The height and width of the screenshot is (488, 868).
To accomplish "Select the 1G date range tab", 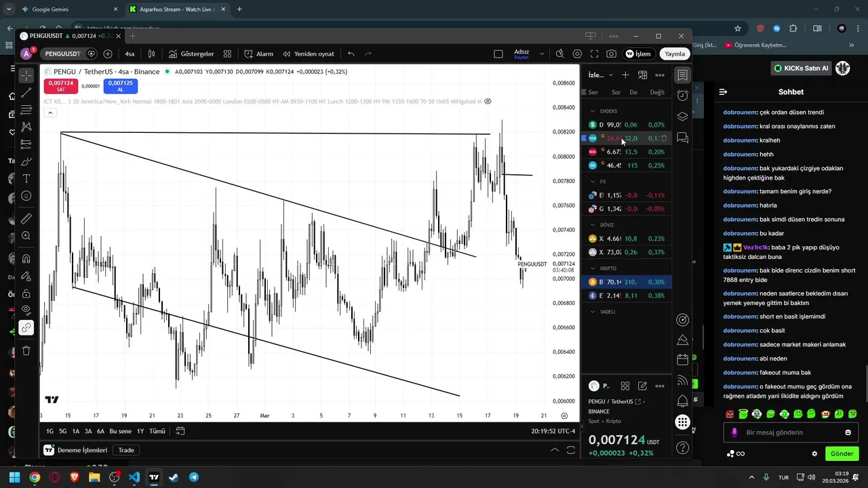I will (50, 431).
